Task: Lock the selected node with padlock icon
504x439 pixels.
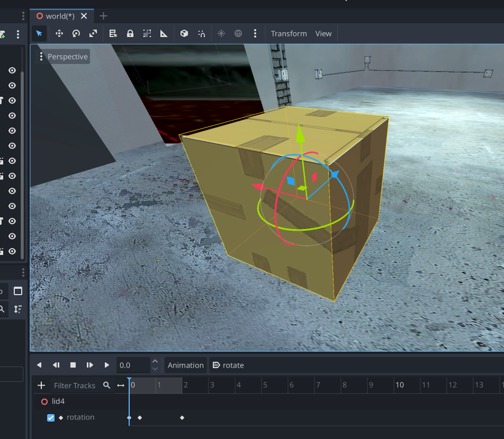Action: (130, 33)
